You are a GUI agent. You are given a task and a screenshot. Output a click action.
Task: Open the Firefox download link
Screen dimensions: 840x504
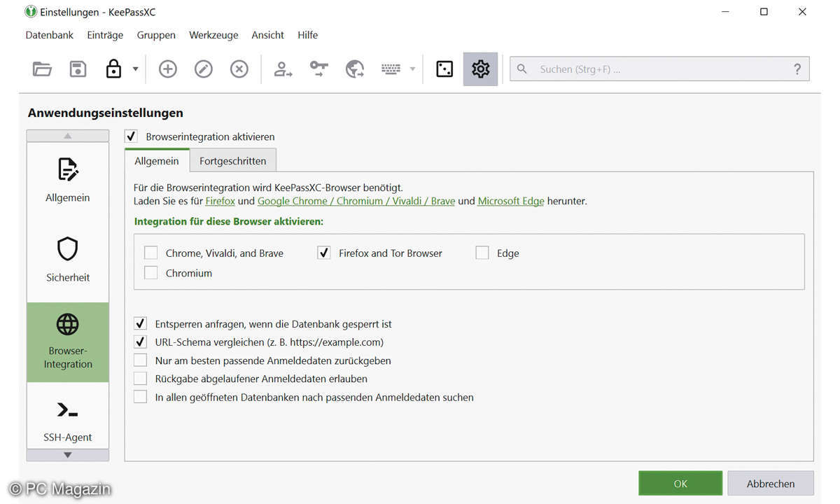click(x=220, y=201)
